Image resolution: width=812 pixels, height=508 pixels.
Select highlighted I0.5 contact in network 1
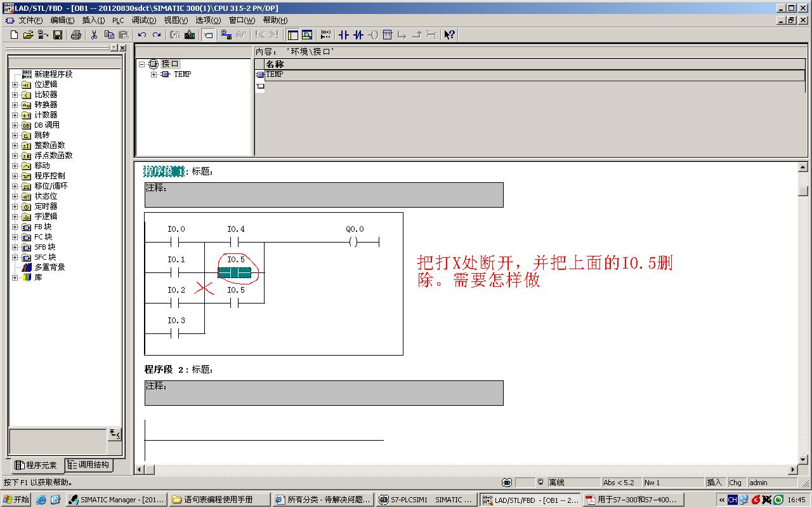tap(235, 272)
